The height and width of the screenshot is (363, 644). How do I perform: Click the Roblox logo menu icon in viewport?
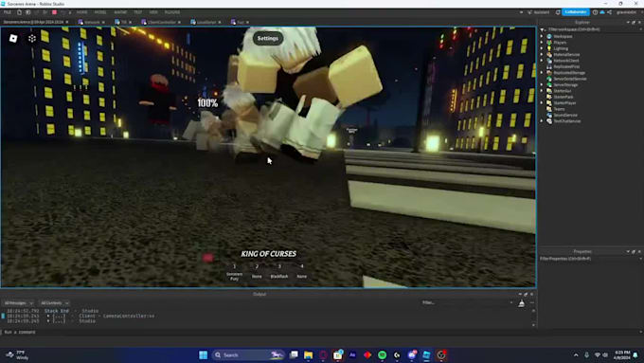[13, 38]
